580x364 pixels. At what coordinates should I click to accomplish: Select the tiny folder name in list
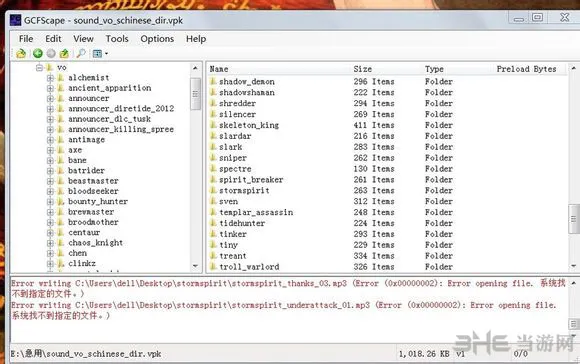click(228, 245)
